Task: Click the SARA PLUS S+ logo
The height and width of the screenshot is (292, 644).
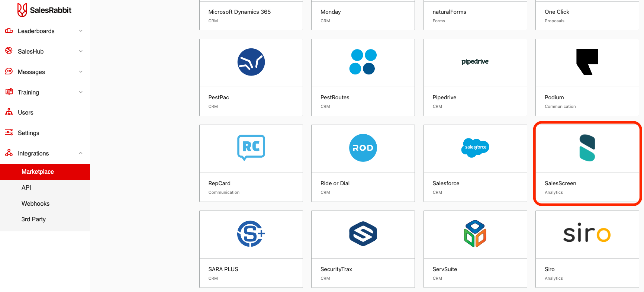Action: (x=251, y=234)
